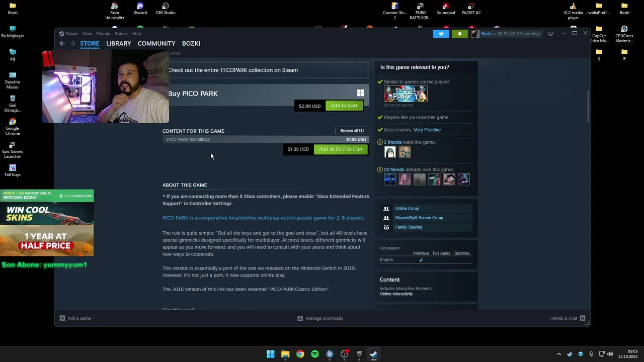644x362 pixels.
Task: Click Add all DLC to Cart
Action: (341, 149)
